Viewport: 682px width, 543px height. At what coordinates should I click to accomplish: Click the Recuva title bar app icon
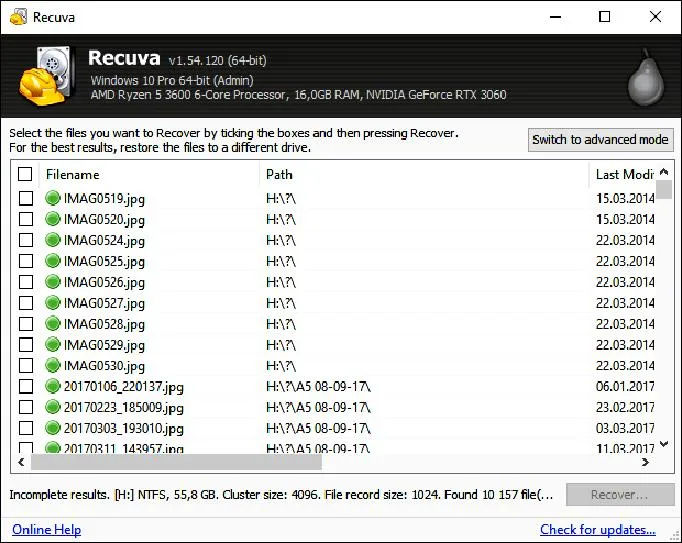(x=18, y=17)
